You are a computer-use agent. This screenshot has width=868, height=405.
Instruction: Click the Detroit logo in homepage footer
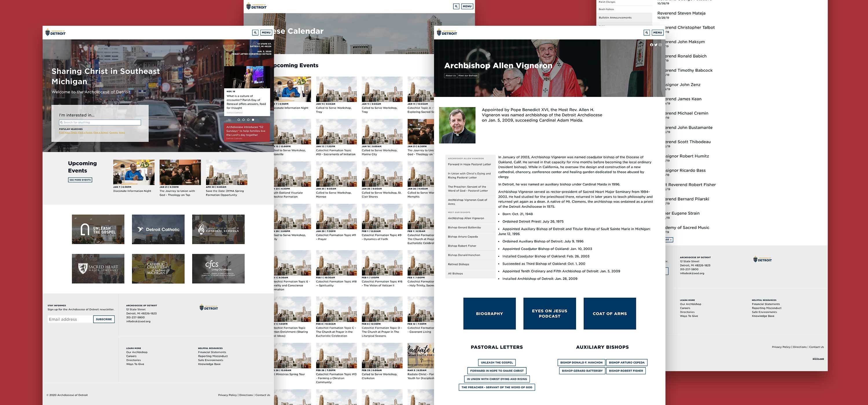coord(209,307)
